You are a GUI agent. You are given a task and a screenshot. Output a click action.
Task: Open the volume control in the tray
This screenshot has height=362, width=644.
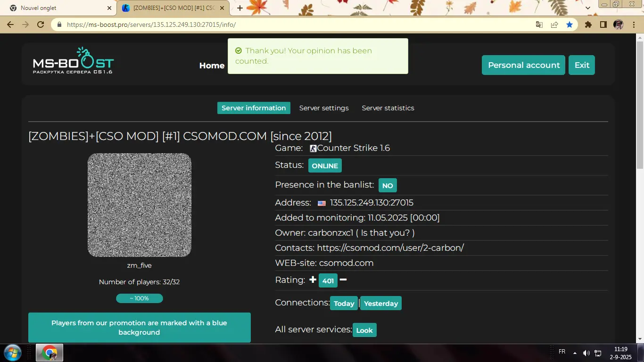[586, 353]
